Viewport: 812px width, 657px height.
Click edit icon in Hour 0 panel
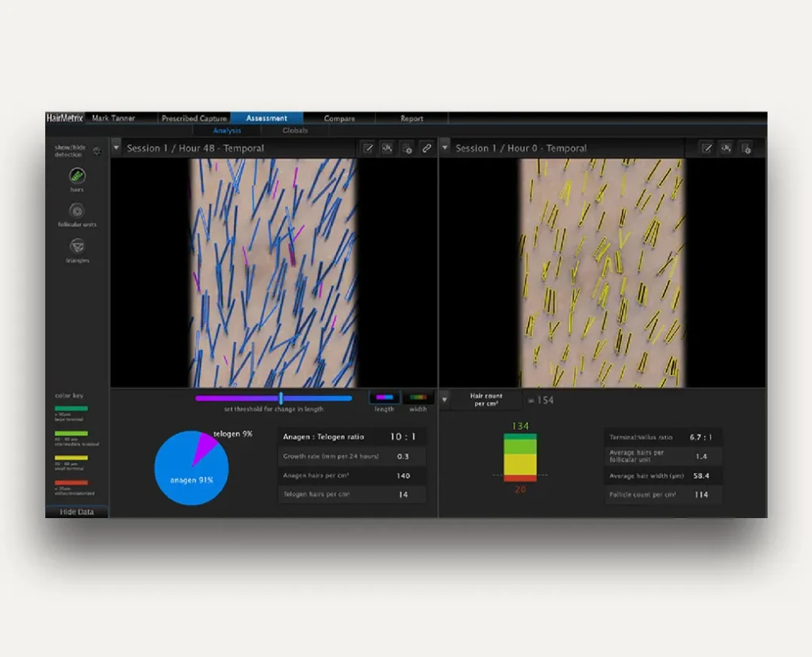707,148
